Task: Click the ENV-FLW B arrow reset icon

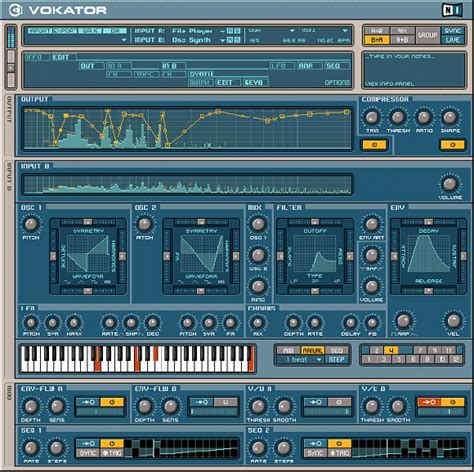Action: coord(201,402)
